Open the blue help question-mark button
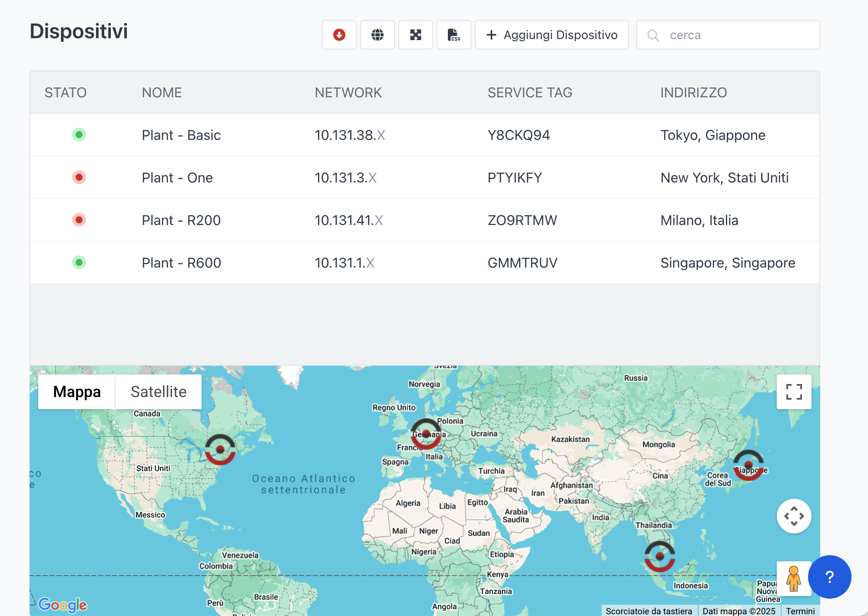The width and height of the screenshot is (868, 616). tap(829, 577)
